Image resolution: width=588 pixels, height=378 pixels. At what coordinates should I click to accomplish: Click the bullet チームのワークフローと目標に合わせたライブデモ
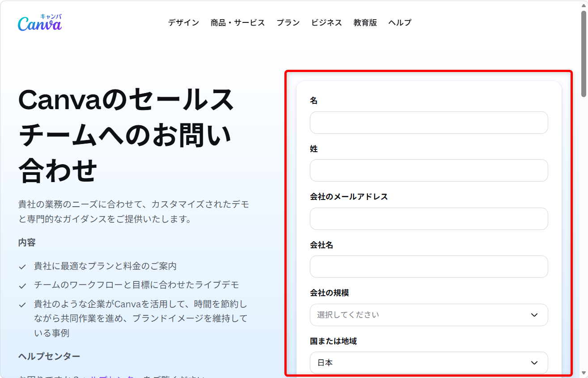(x=136, y=285)
